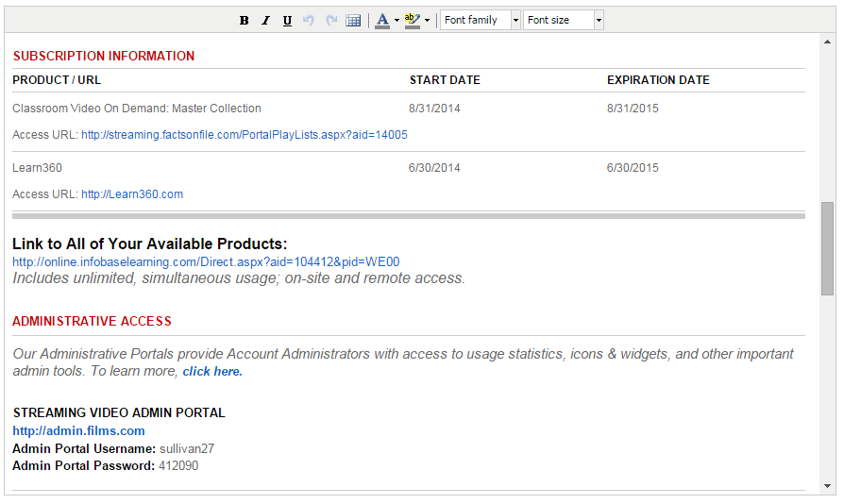Open the online.infobaselearning.com direct link

coord(206,262)
